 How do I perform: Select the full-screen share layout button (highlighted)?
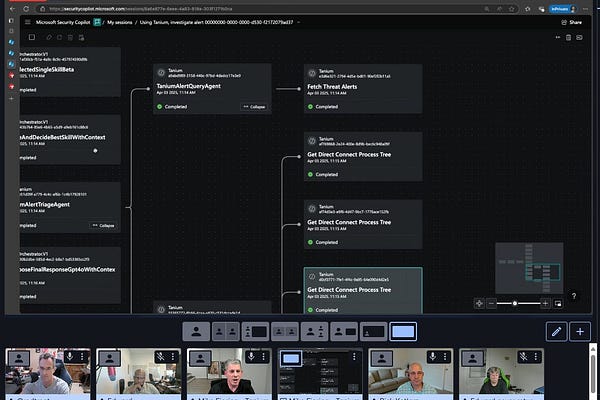pos(403,331)
